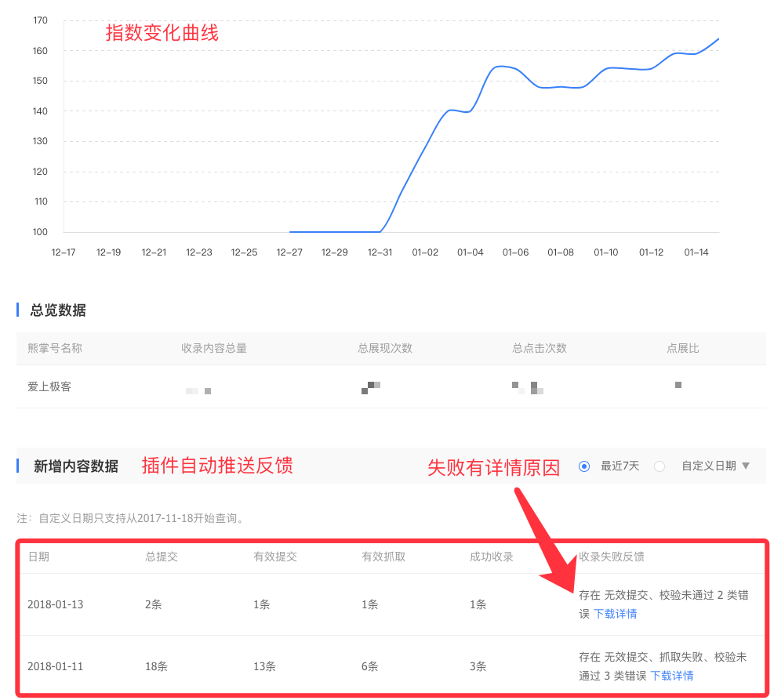Select the 最近7天 radio button
The width and height of the screenshot is (774, 700).
[583, 466]
